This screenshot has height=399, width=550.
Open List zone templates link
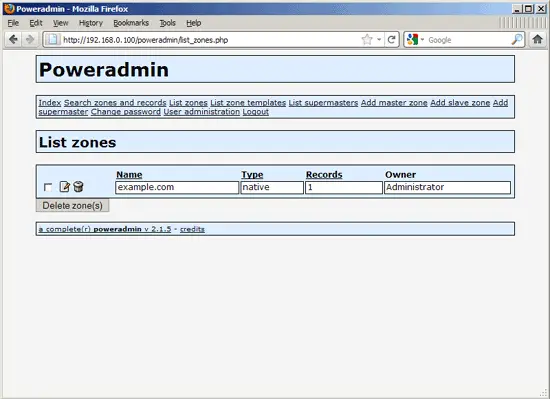[248, 103]
